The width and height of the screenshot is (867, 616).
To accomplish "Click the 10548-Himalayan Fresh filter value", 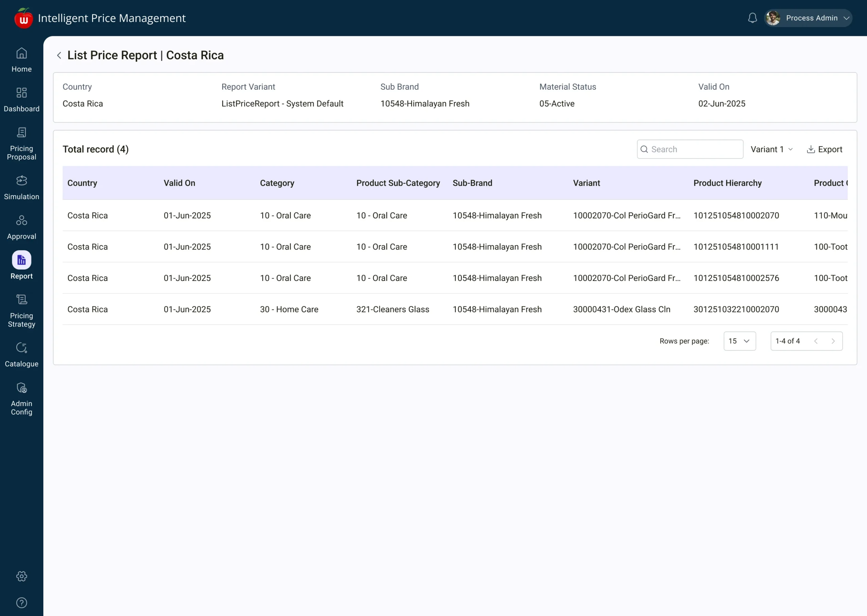I will [x=425, y=104].
